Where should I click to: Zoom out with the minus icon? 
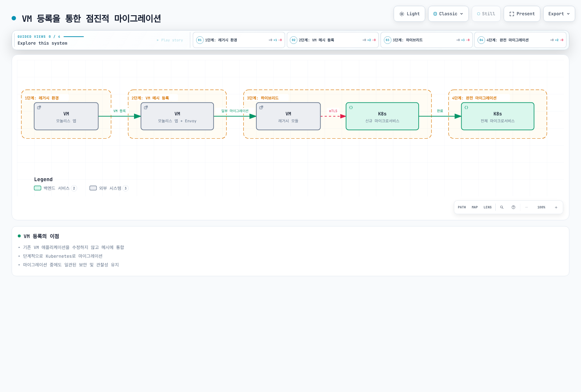[527, 207]
